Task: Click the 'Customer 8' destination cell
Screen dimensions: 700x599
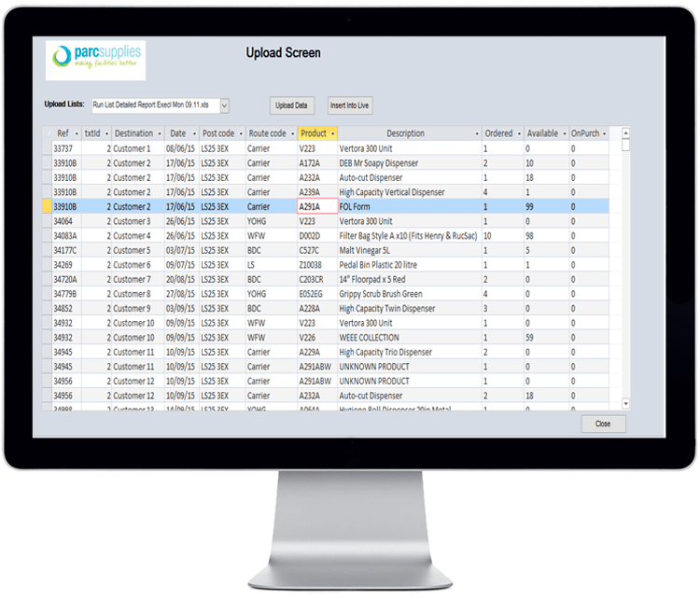Action: click(137, 294)
